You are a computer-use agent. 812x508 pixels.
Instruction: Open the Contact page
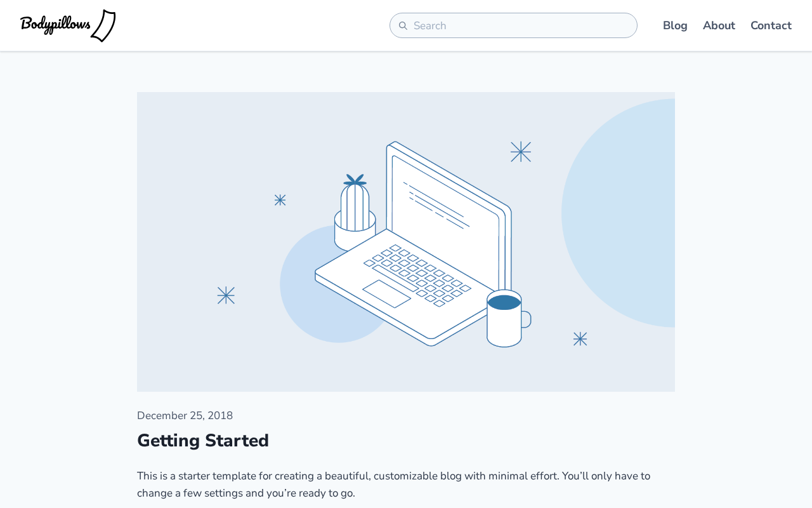[771, 26]
